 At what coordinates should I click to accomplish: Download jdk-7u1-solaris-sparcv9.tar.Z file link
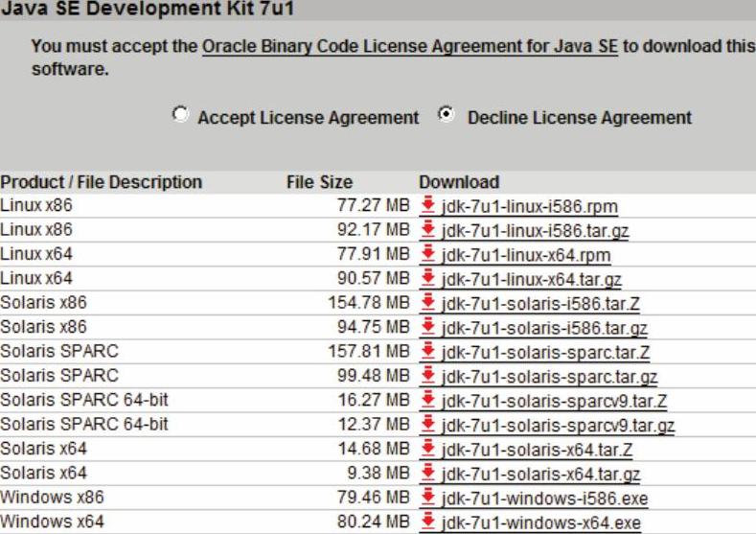[554, 402]
